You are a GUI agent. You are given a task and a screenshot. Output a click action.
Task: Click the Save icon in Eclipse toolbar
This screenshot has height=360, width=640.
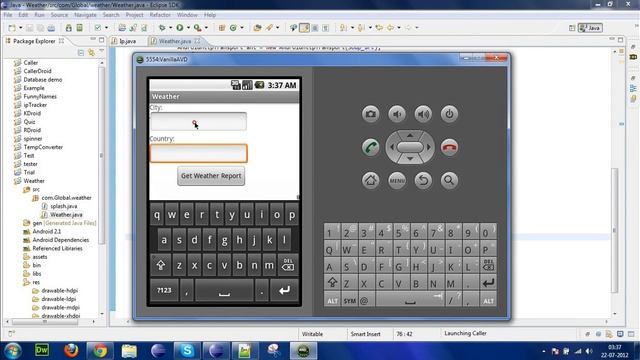pyautogui.click(x=30, y=28)
